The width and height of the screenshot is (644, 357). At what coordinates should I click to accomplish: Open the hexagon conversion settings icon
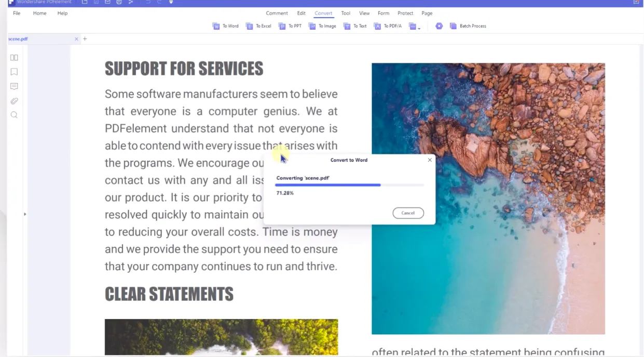(x=439, y=26)
